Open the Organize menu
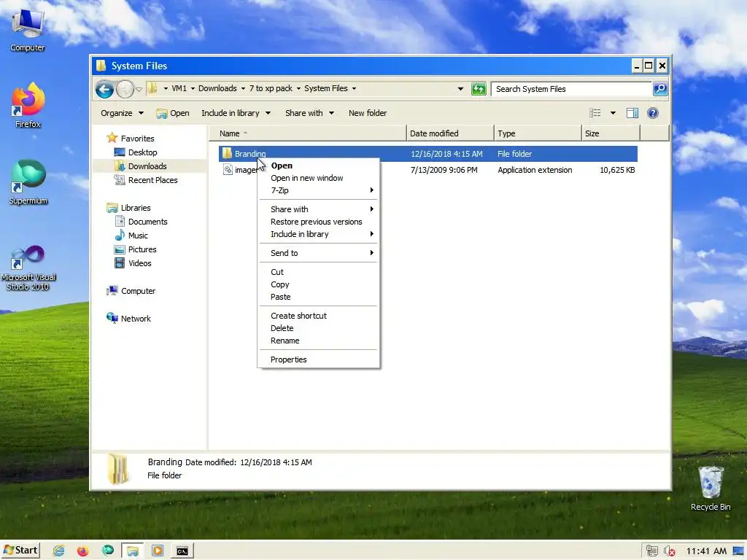Screen dimensions: 747x560 [x=122, y=113]
